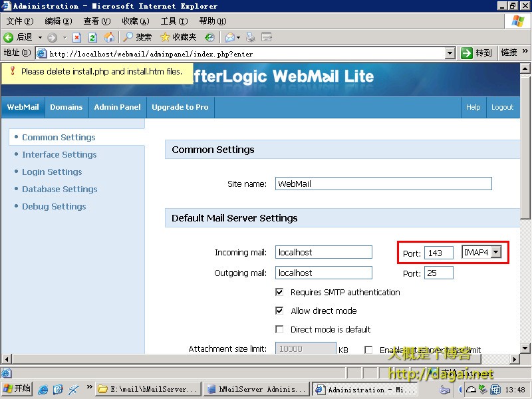Open the Forward button history dropdown arrow
The height and width of the screenshot is (399, 532).
(65, 37)
